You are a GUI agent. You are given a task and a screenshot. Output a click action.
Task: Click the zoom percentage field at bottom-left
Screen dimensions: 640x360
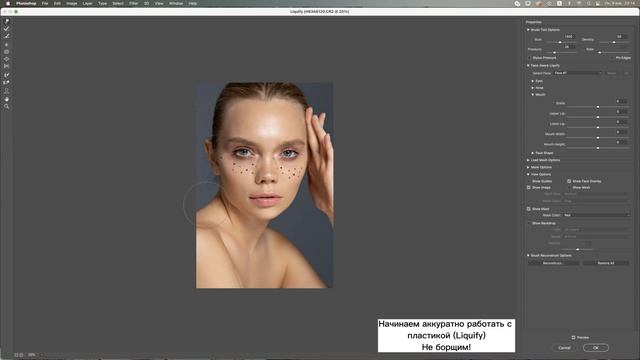coord(32,355)
